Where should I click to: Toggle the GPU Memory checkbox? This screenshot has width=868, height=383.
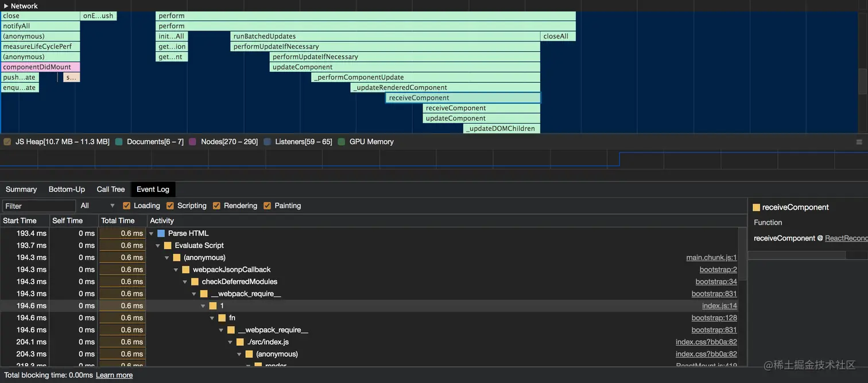click(342, 142)
